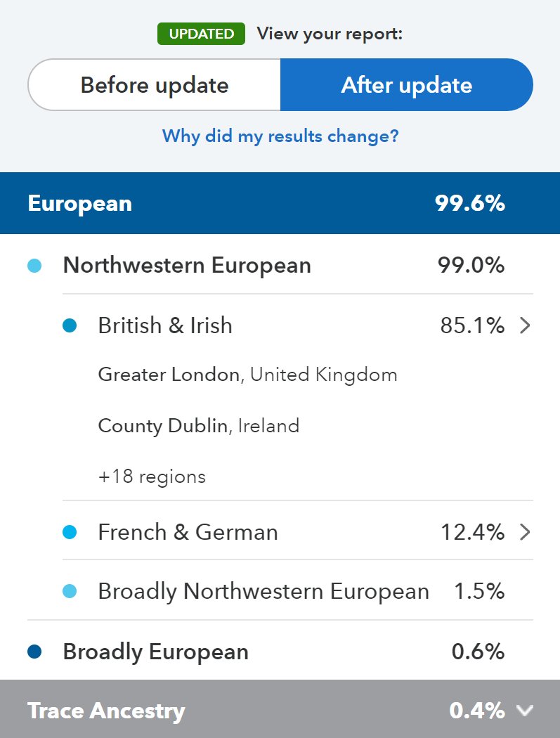This screenshot has width=560, height=738.
Task: Click the British & Irish 85.1% value
Action: pos(472,325)
